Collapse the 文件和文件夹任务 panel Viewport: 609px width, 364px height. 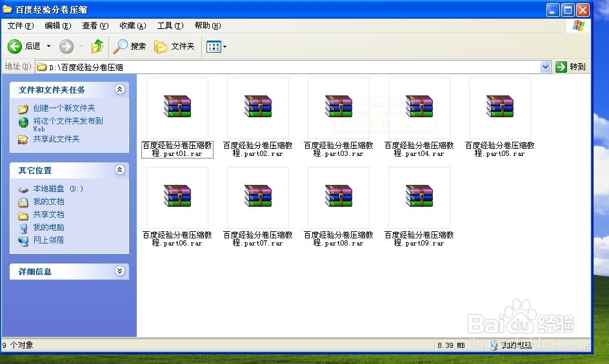pos(119,90)
